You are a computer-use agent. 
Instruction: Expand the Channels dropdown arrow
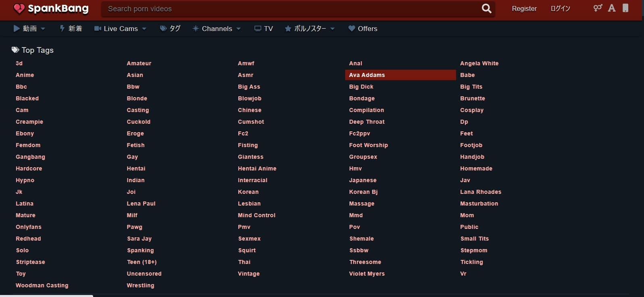(x=239, y=29)
